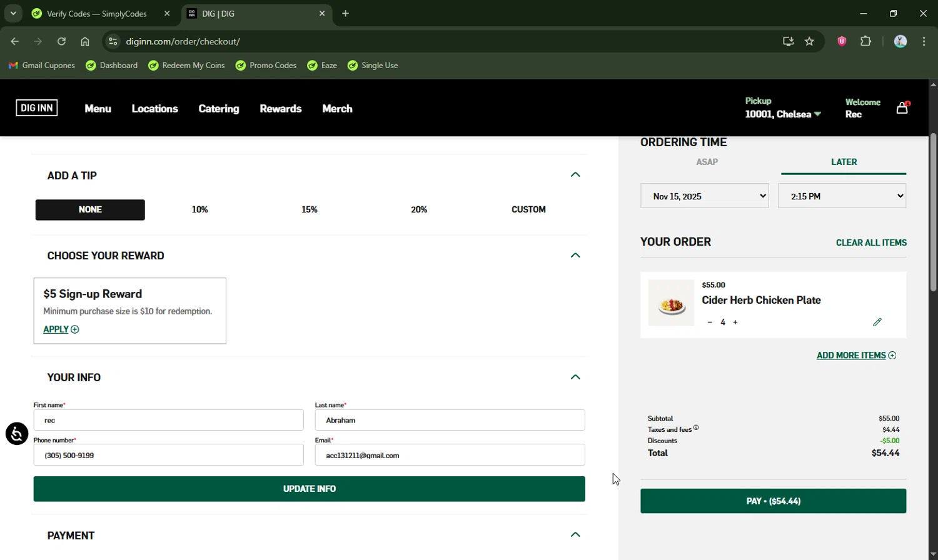Open the Chrome three-dot menu
The height and width of the screenshot is (560, 938).
tap(924, 41)
